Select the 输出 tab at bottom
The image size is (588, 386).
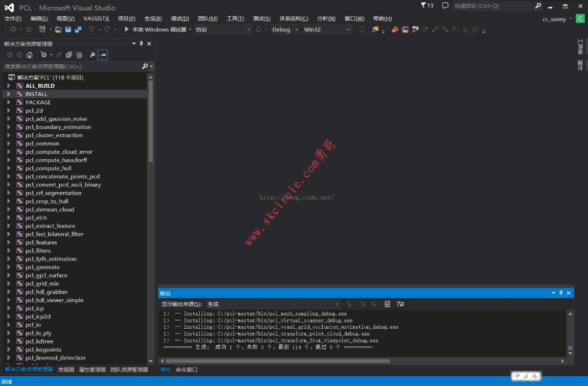pyautogui.click(x=166, y=370)
